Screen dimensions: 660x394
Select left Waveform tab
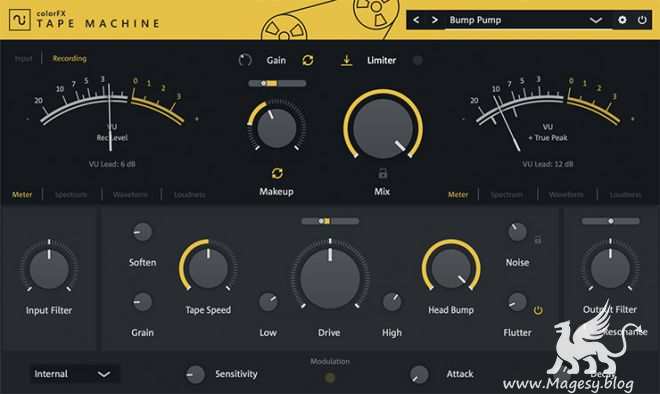click(130, 195)
